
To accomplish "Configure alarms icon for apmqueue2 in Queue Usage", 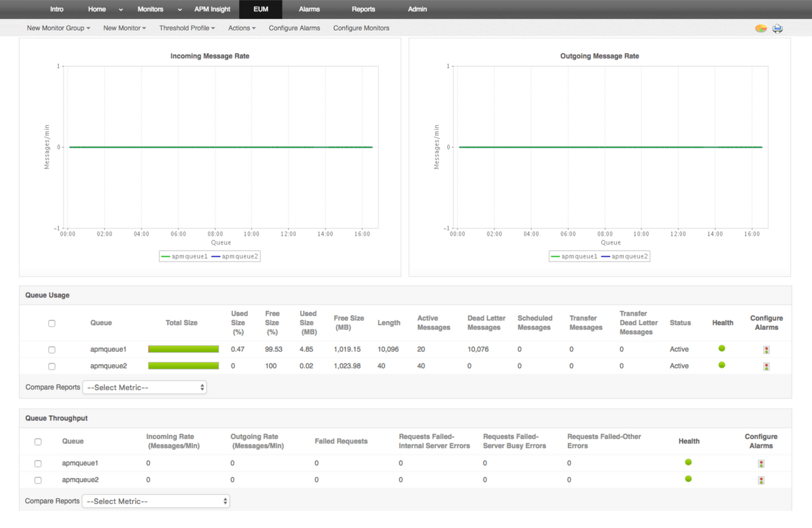I will coord(766,366).
